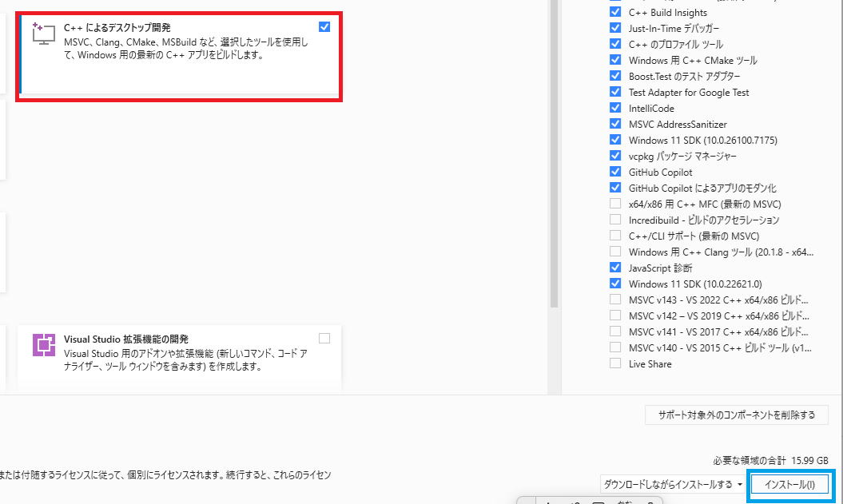Uncheck the JavaScript 診断 component

pos(615,268)
